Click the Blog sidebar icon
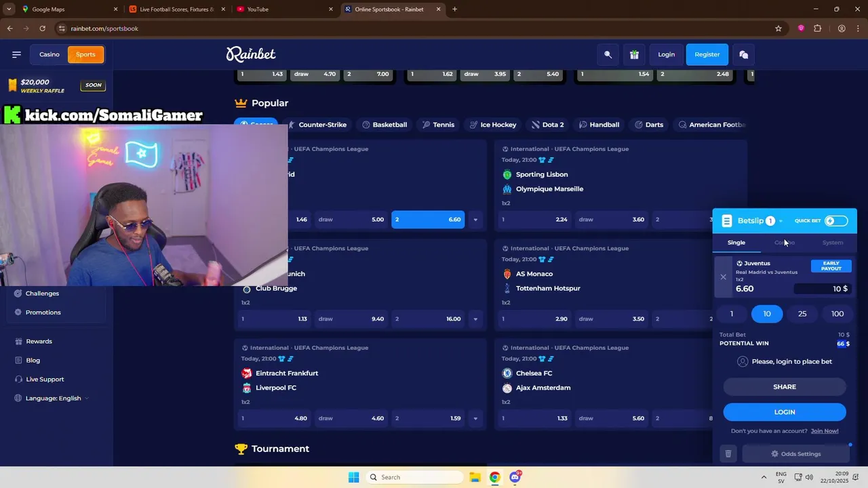Screen dimensions: 868x488 [18, 361]
